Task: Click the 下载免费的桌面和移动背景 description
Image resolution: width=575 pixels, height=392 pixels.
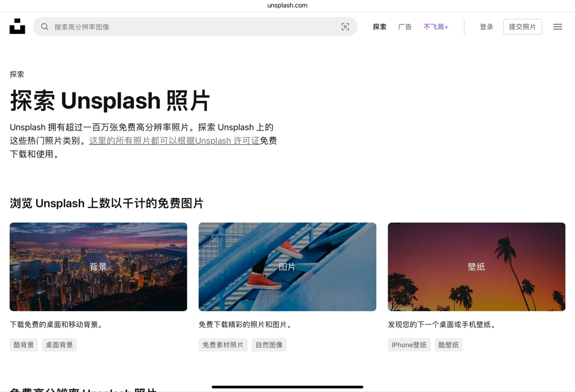Action: point(56,324)
